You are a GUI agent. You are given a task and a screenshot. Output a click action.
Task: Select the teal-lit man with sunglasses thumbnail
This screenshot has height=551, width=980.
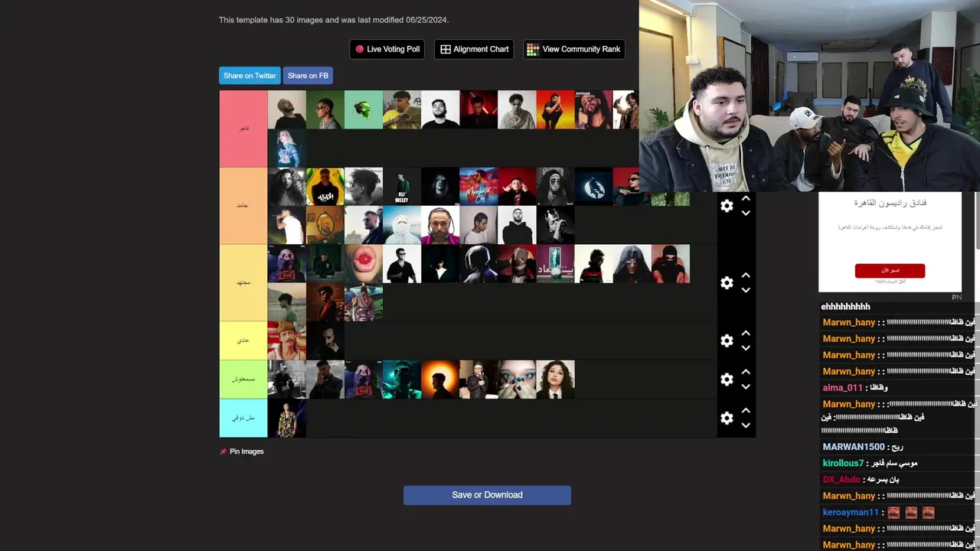click(x=402, y=380)
